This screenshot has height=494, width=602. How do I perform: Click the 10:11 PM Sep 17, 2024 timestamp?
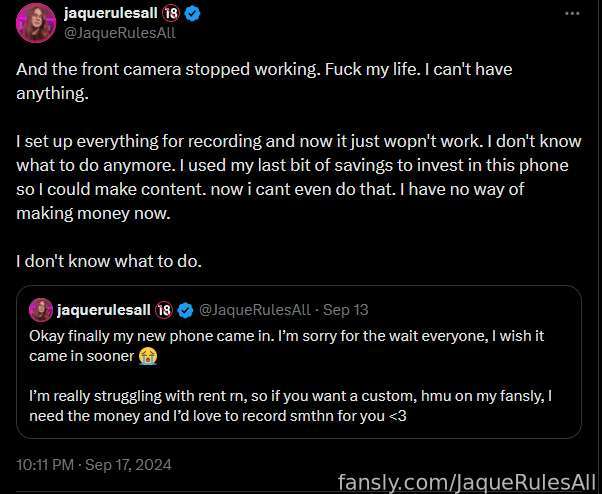click(94, 465)
